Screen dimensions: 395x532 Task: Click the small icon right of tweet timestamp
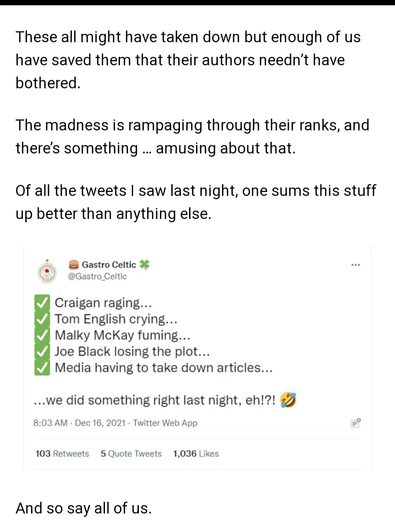(355, 423)
